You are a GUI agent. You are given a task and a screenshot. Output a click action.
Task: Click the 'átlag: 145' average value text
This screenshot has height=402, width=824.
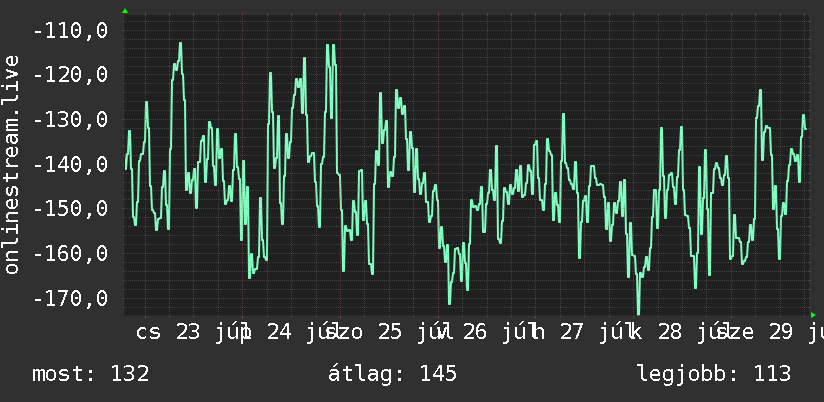coord(393,374)
